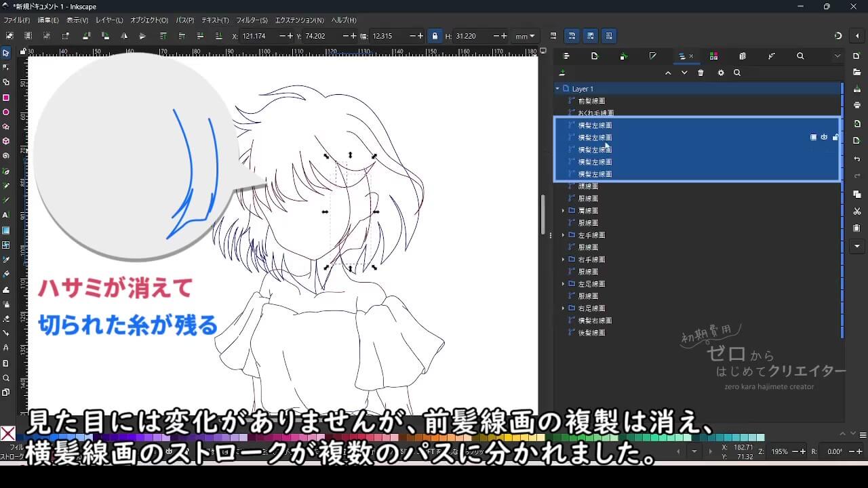Toggle visibility of the selected 横髪左線画 layer
This screenshot has height=488, width=868.
tap(824, 137)
